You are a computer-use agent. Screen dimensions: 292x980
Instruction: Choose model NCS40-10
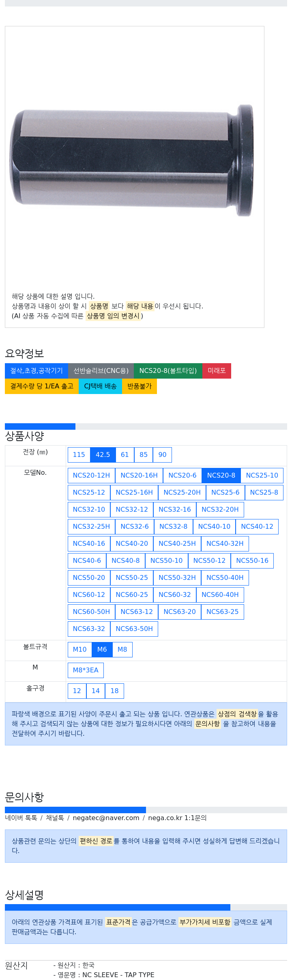point(214,527)
